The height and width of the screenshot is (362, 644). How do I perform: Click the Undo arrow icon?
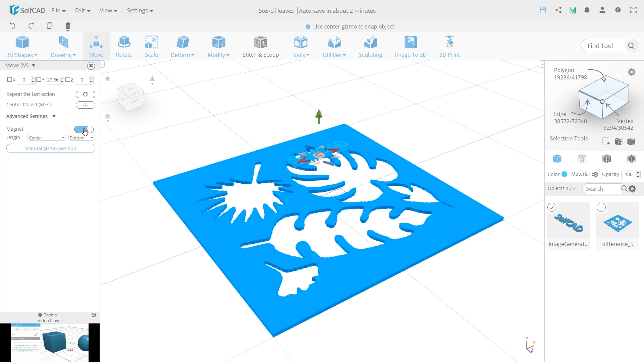pos(12,26)
